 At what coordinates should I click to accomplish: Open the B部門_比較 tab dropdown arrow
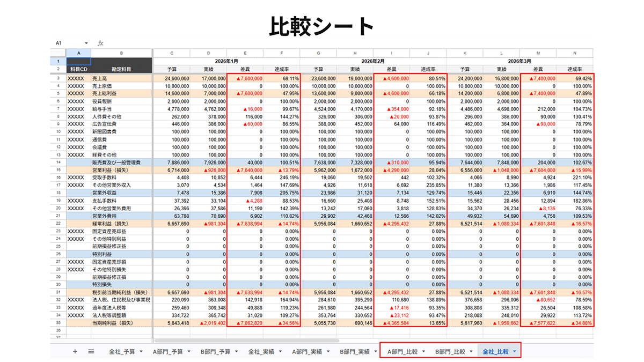point(470,352)
